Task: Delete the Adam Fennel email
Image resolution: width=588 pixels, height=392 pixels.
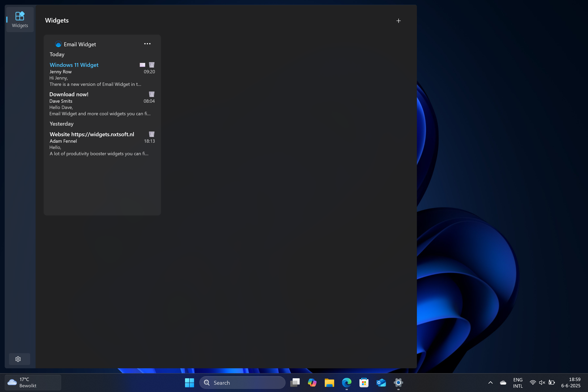Action: pos(152,134)
